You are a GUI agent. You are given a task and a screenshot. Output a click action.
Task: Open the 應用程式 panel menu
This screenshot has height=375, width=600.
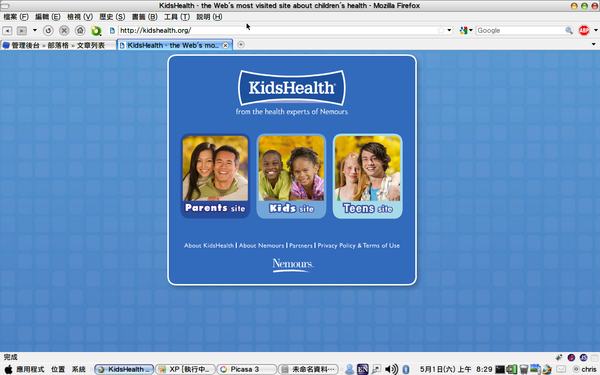30,369
